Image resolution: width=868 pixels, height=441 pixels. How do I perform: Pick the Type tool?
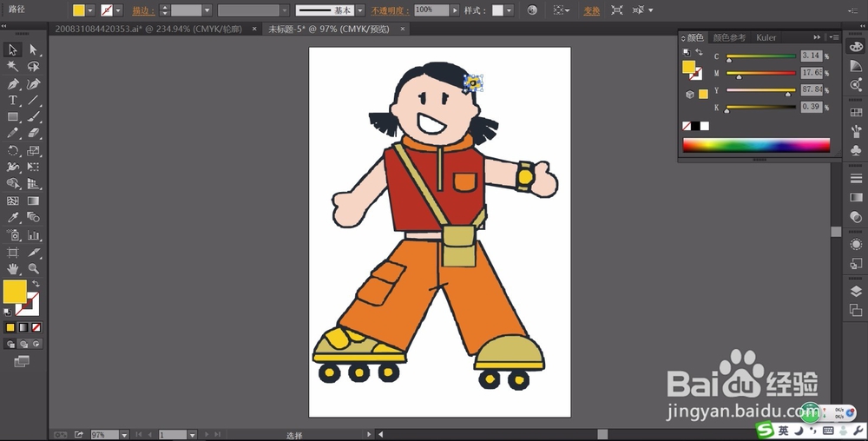pyautogui.click(x=13, y=100)
